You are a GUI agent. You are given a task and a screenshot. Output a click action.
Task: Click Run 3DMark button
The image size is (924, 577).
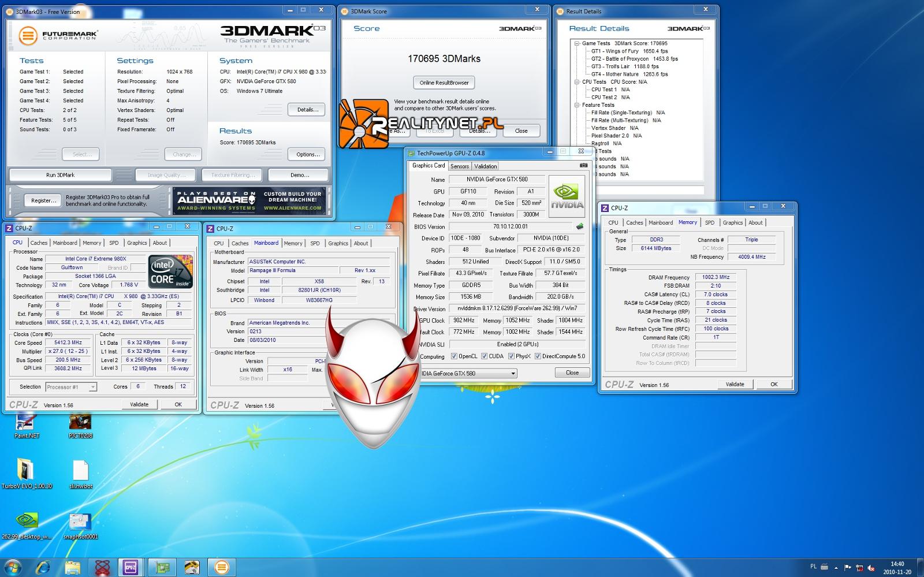(x=61, y=175)
